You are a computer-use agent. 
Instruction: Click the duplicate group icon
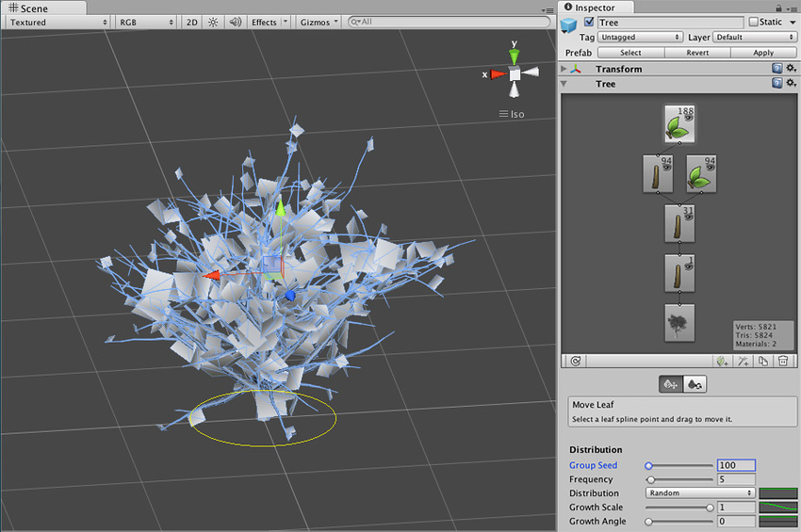[x=762, y=361]
